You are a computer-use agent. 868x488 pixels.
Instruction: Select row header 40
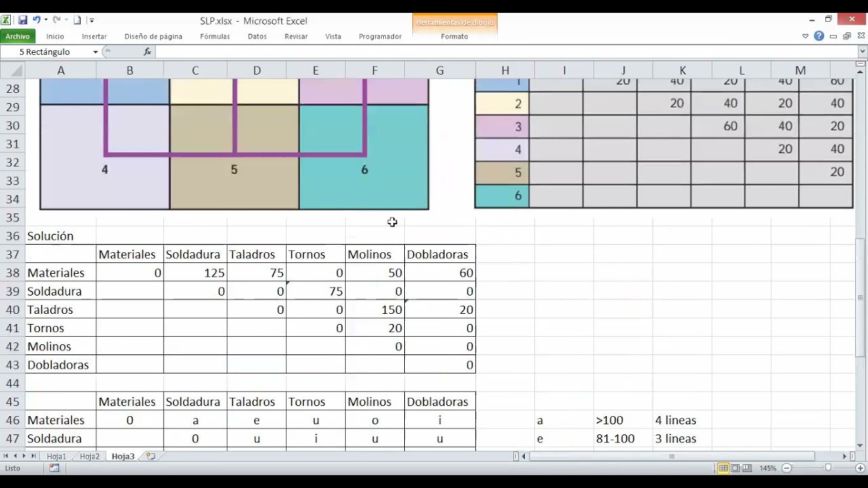pos(12,310)
